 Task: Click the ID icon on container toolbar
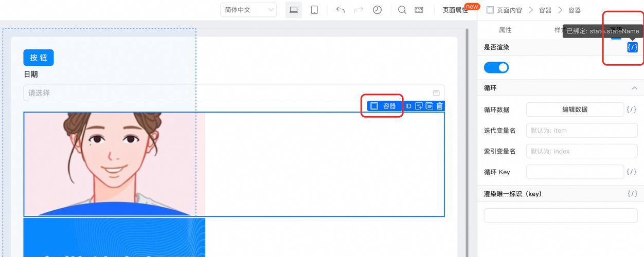[x=408, y=106]
